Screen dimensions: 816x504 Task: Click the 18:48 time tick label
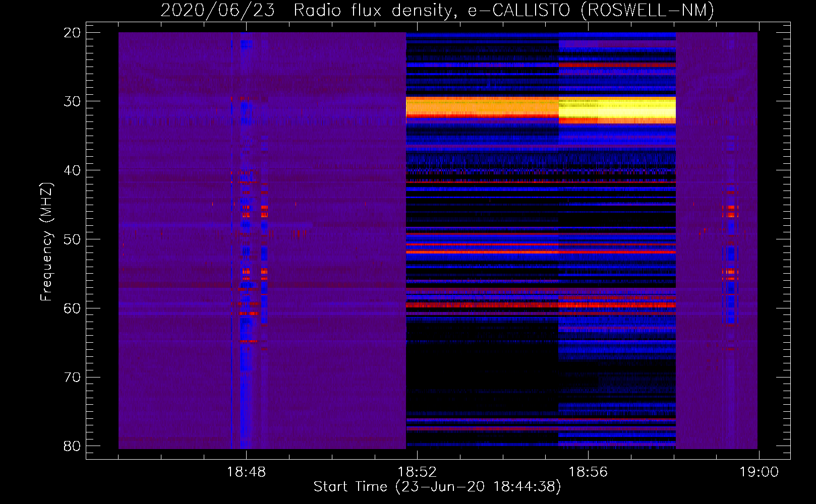tap(246, 472)
